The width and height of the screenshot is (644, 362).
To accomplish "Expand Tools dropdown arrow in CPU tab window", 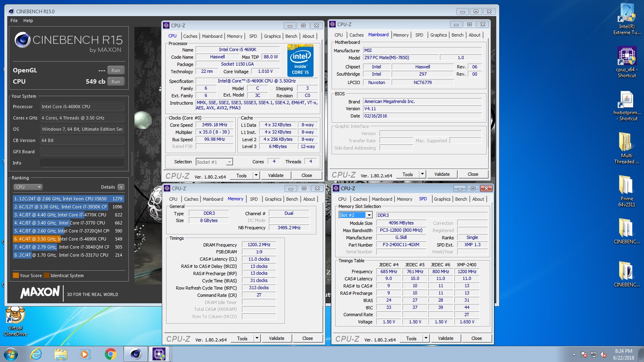I will point(256,175).
